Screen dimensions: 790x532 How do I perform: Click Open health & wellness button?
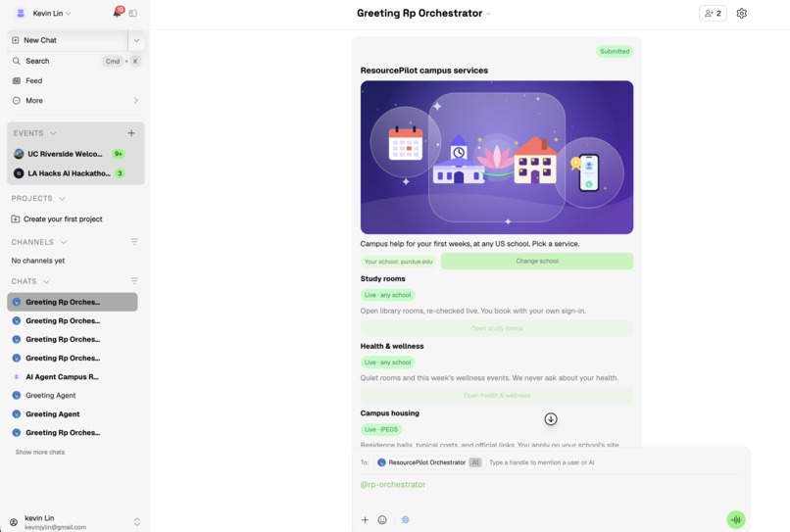[496, 395]
